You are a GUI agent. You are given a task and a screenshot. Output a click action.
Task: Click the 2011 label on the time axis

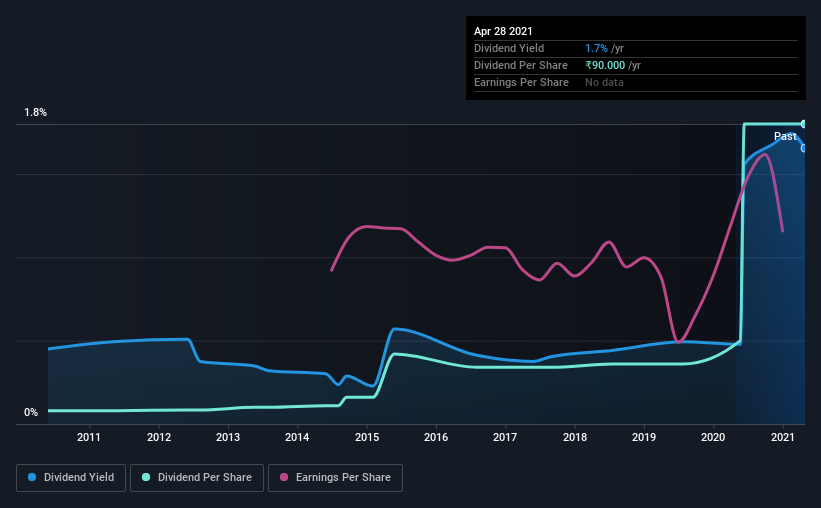point(89,437)
